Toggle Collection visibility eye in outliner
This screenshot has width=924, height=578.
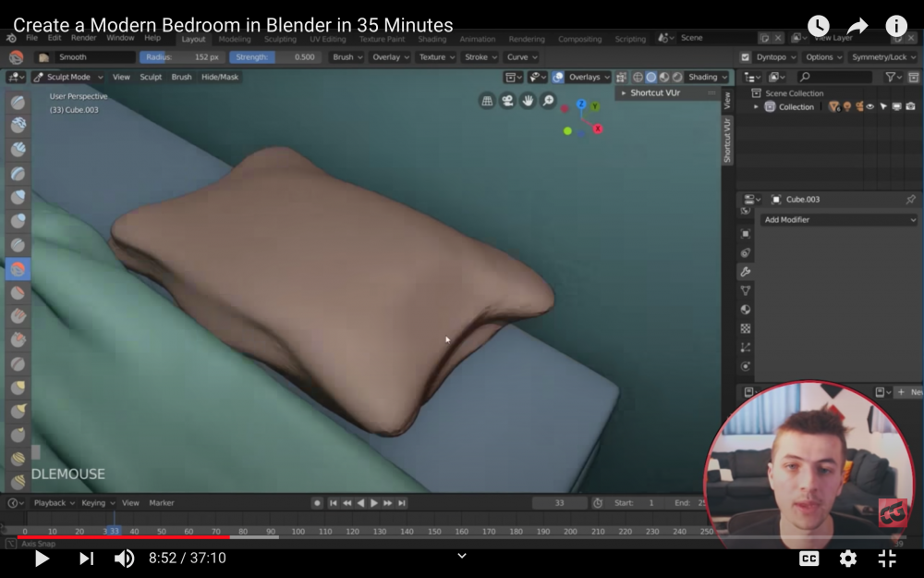tap(870, 106)
